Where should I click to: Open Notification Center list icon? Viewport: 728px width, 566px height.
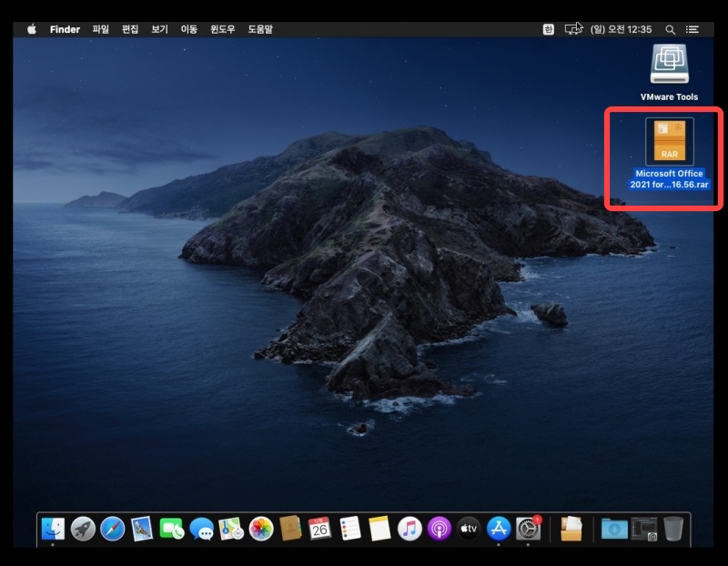pos(693,30)
